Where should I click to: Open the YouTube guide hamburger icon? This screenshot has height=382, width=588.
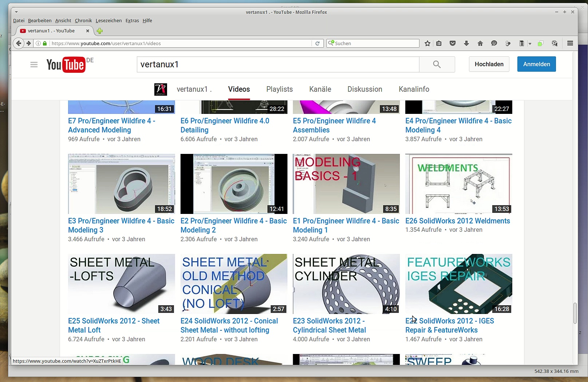pos(34,65)
